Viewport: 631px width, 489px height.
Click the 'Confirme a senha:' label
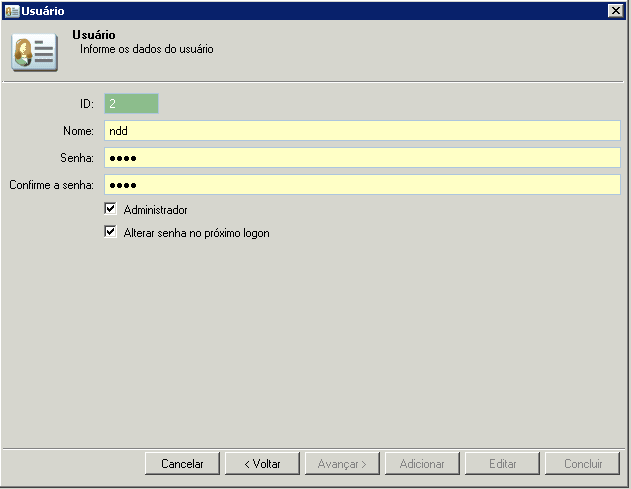52,185
